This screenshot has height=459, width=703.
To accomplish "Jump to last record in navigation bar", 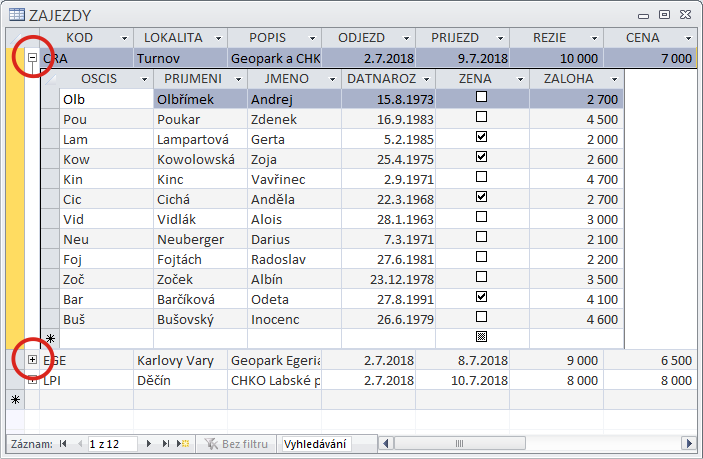I will (x=166, y=442).
